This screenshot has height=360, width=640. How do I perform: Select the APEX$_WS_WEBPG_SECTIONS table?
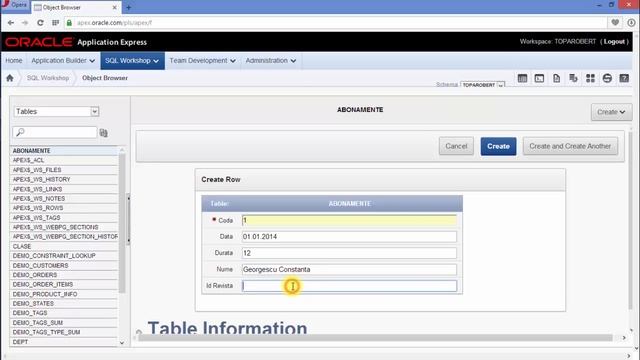[64, 227]
